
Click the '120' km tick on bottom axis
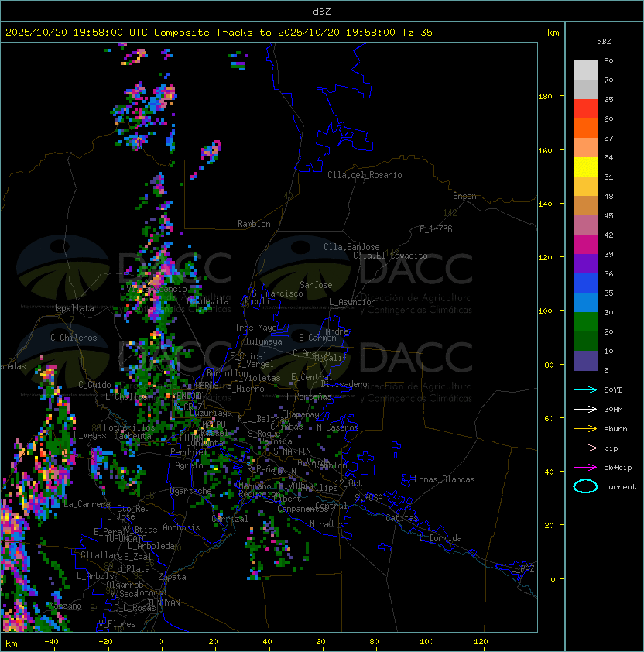(x=481, y=642)
